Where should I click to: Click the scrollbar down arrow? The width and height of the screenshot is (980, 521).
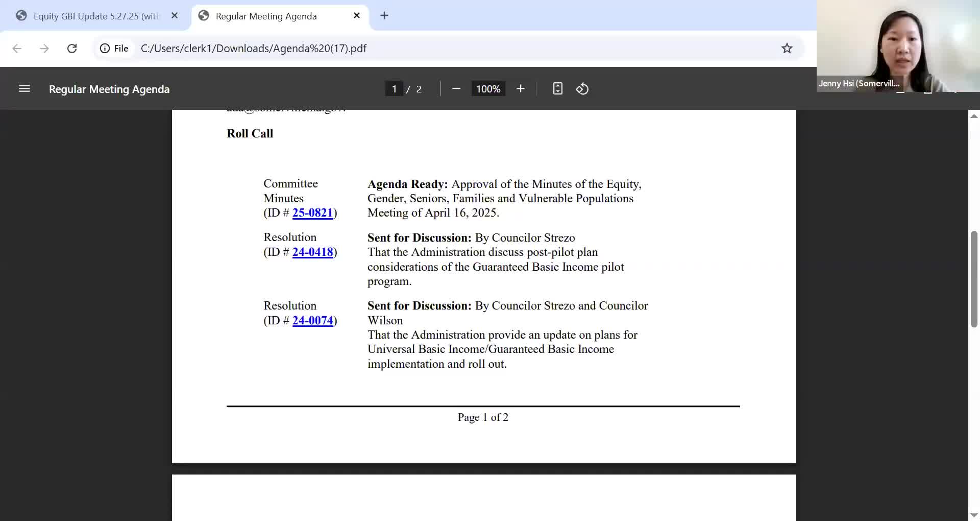[974, 515]
